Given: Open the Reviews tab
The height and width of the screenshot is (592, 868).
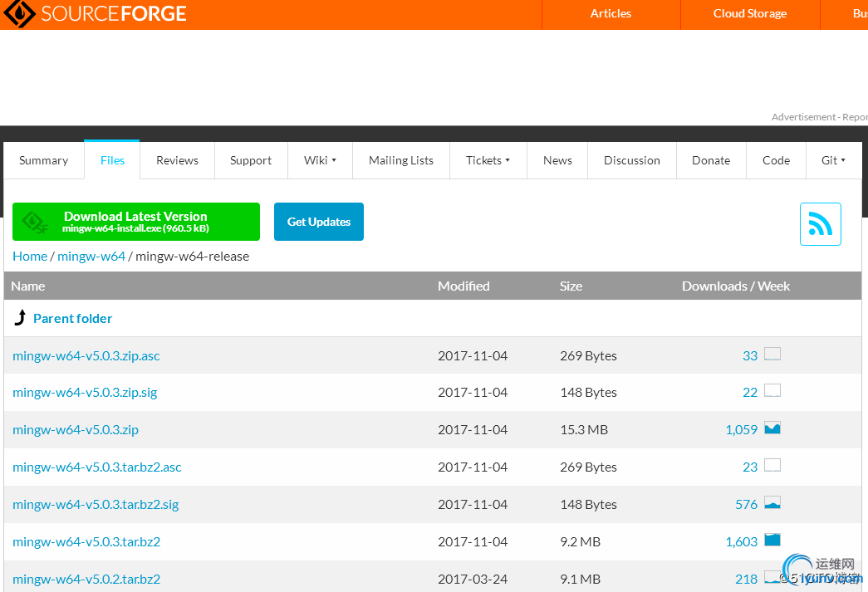Looking at the screenshot, I should pos(177,160).
